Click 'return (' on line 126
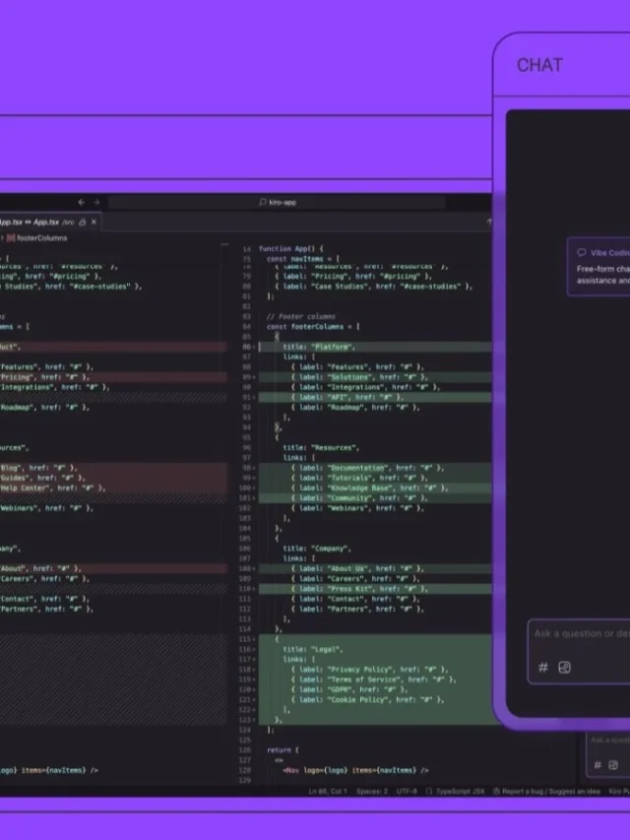Viewport: 630px width, 840px height. pos(283,750)
